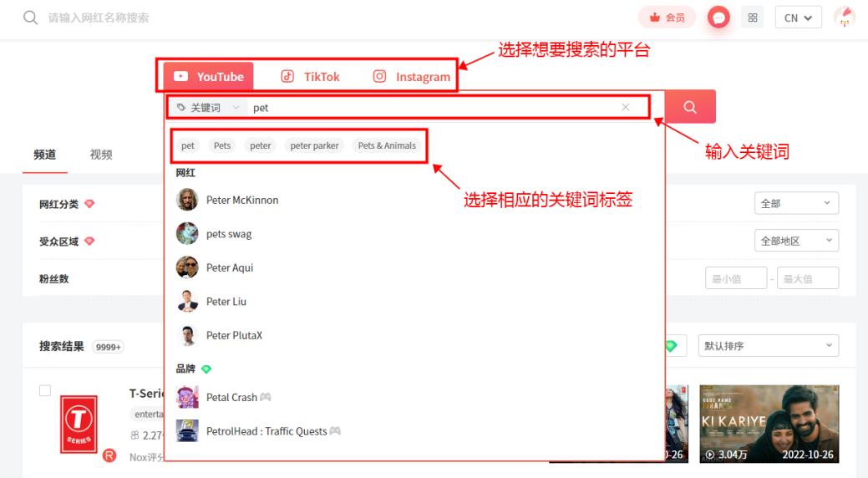Click the T-Series channel logo
This screenshot has height=478, width=868.
pyautogui.click(x=79, y=424)
